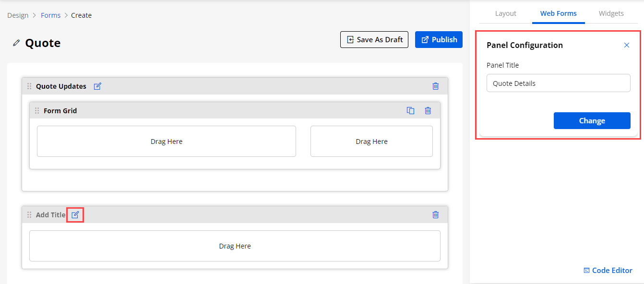Save the form as draft
Image resolution: width=644 pixels, height=284 pixels.
(374, 40)
